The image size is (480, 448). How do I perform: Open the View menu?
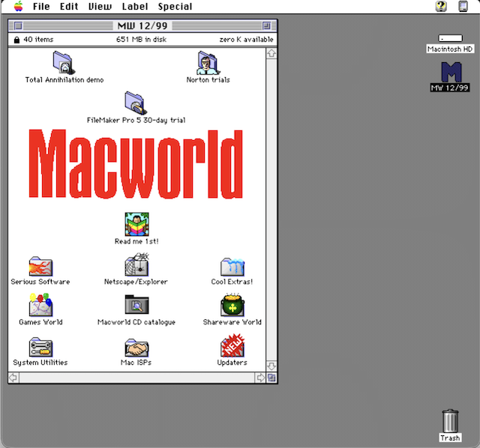(x=100, y=7)
